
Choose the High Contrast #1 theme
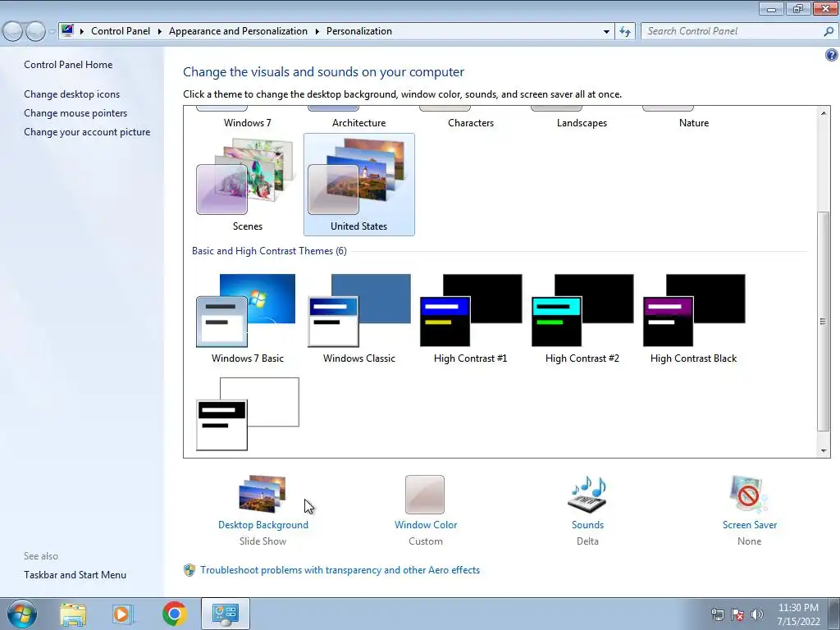(x=470, y=319)
